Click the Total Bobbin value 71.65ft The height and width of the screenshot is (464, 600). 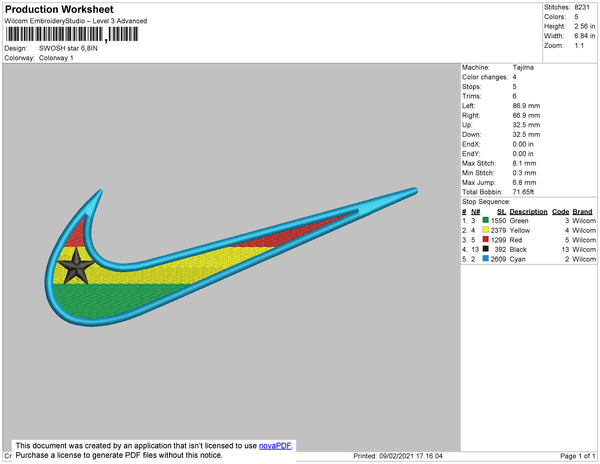click(x=523, y=192)
